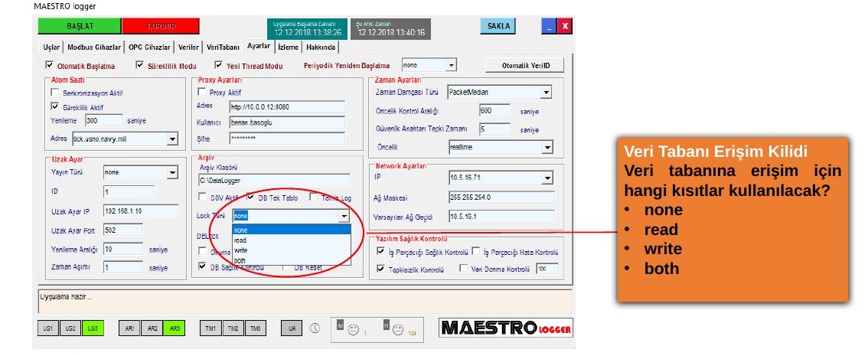
Task: Enable Senkronizasyon Aktif checkbox
Action: 54,93
